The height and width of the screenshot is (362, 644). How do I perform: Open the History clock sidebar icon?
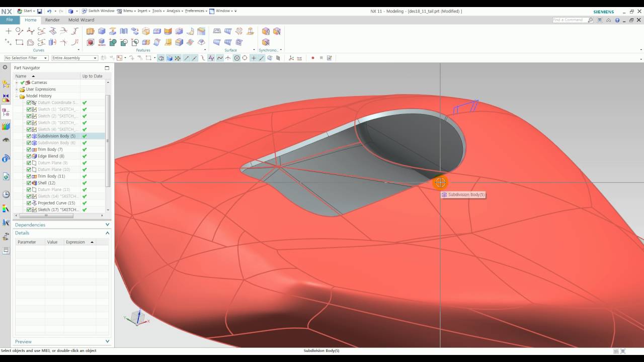[6, 195]
